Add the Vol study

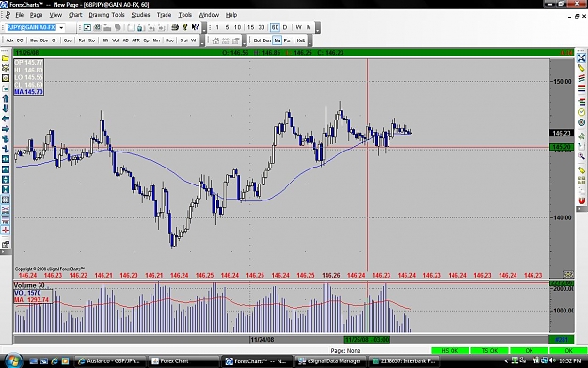(116, 40)
